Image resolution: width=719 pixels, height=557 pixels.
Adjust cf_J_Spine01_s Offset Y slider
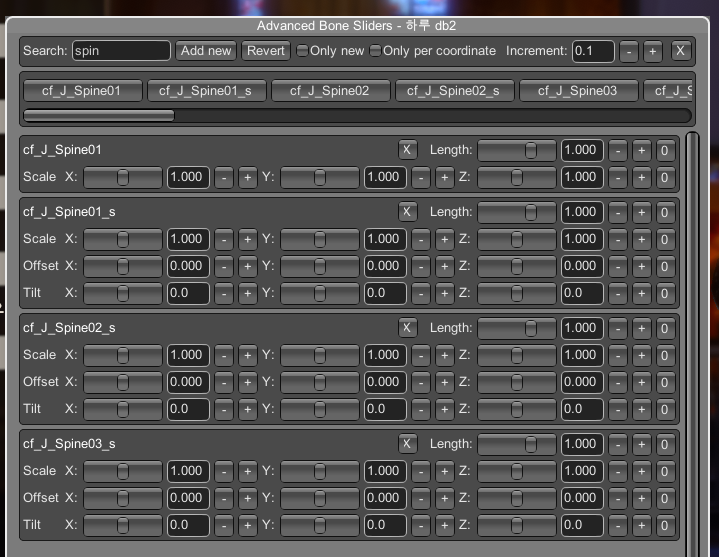[320, 266]
